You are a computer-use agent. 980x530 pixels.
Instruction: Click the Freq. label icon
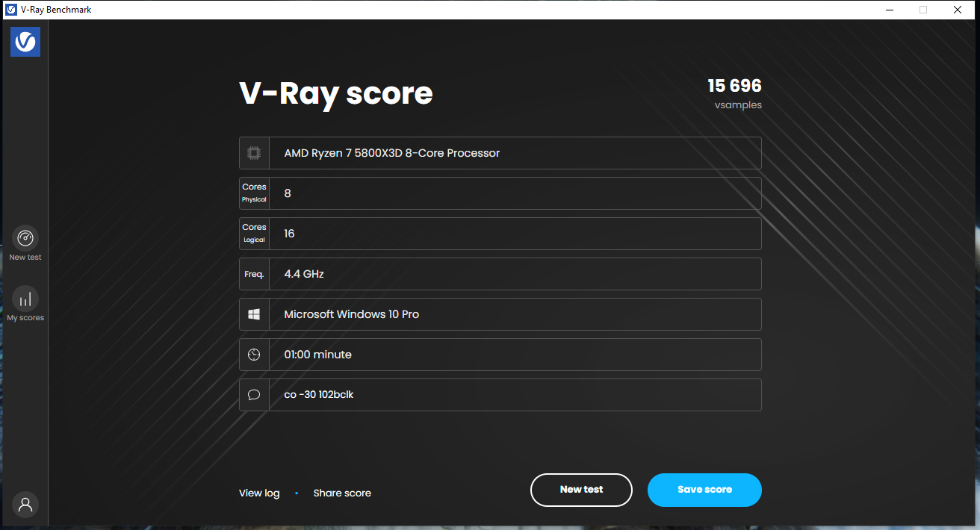coord(254,274)
